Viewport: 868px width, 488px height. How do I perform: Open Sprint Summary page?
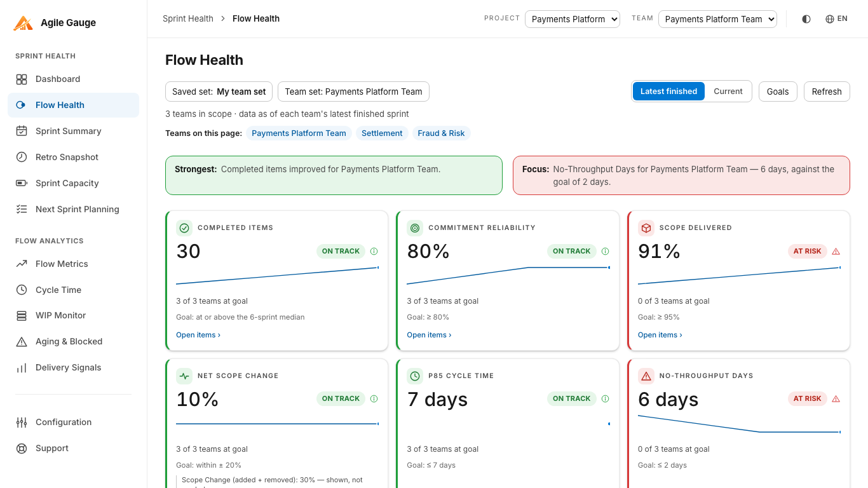(73, 132)
